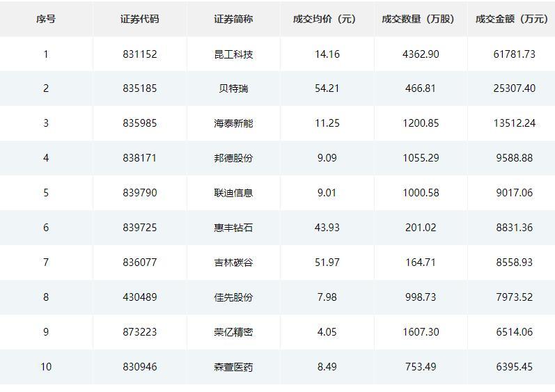Click average price 43.93
Viewport: 555px width, 392px height.
[327, 228]
